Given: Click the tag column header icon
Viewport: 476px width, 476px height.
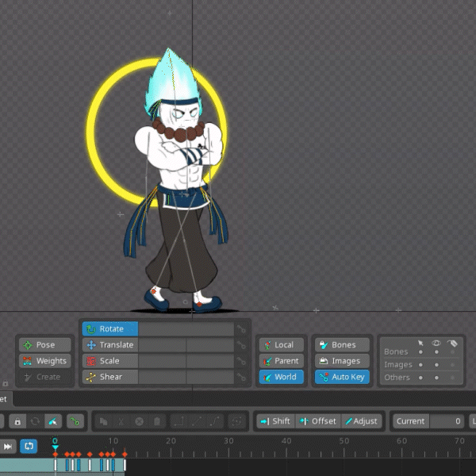Looking at the screenshot, I should pos(452,344).
